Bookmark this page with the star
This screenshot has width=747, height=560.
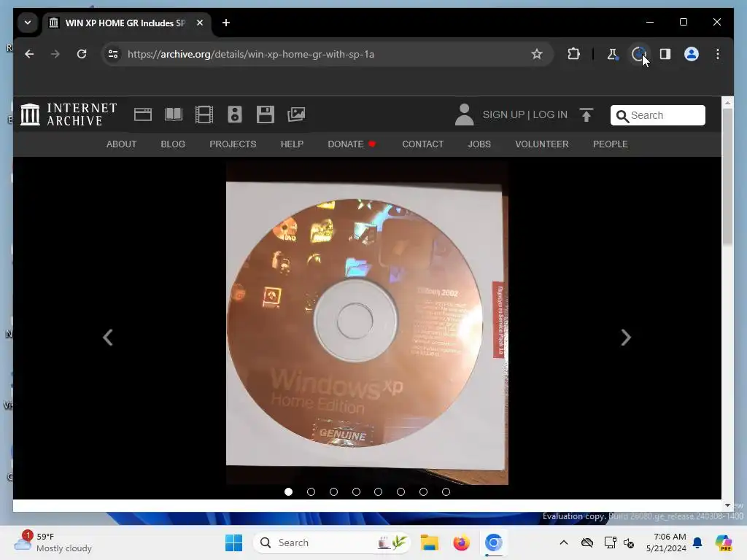(x=537, y=54)
